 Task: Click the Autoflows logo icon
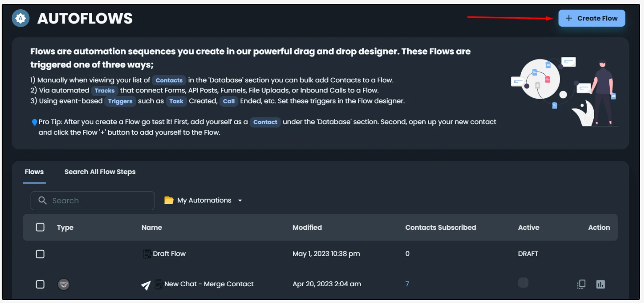click(x=21, y=18)
